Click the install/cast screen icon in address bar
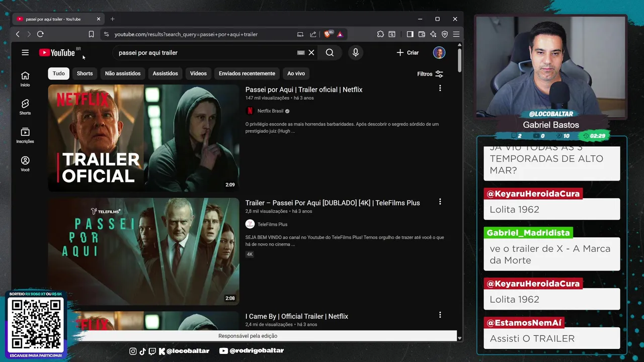The width and height of the screenshot is (644, 362). pyautogui.click(x=300, y=34)
